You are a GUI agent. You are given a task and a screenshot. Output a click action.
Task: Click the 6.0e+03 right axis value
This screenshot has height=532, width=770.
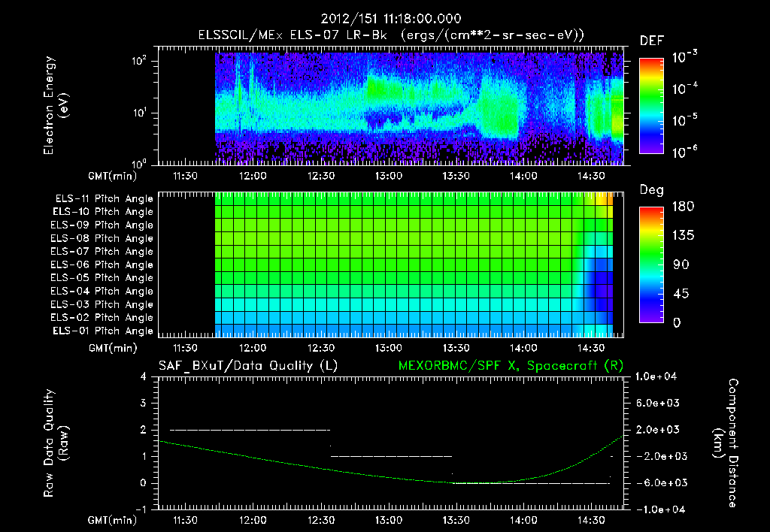coord(657,404)
